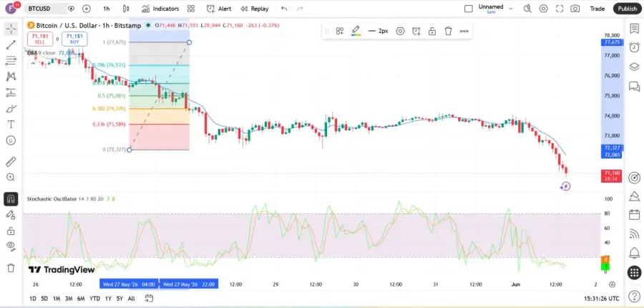Start bar Replay mode
644x308 pixels.
click(254, 9)
